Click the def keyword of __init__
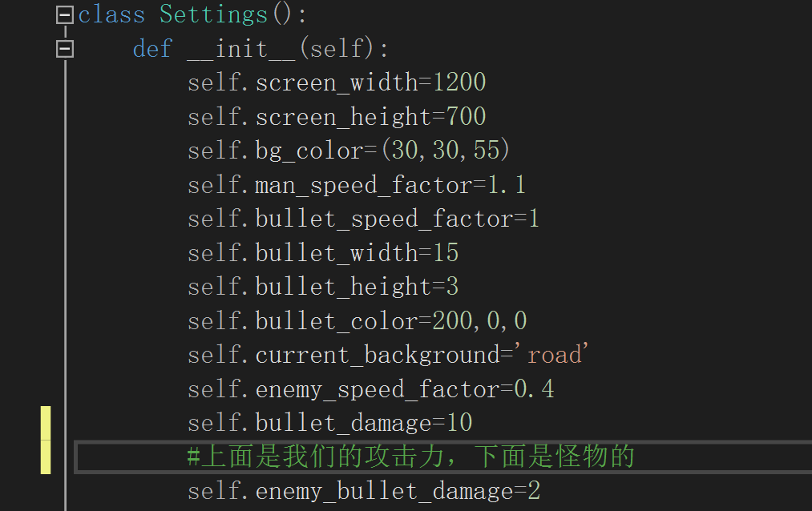 coord(152,49)
